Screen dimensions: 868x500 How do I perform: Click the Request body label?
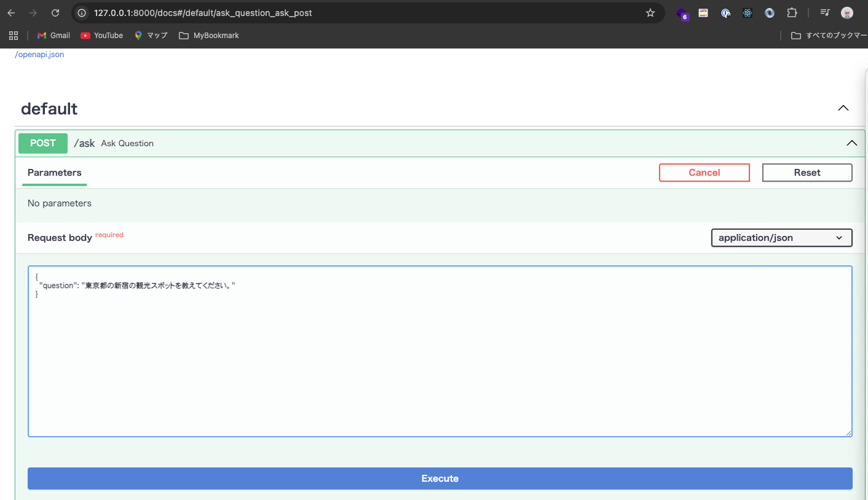pyautogui.click(x=60, y=238)
